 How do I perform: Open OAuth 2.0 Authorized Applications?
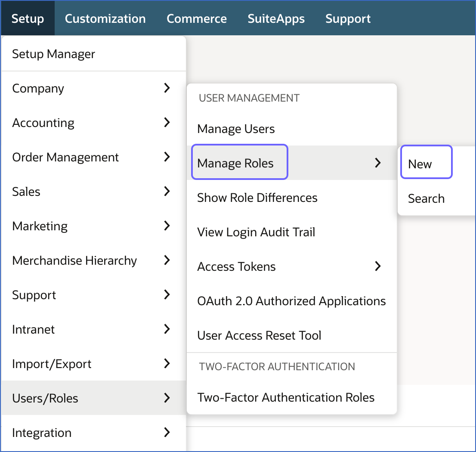(x=291, y=301)
